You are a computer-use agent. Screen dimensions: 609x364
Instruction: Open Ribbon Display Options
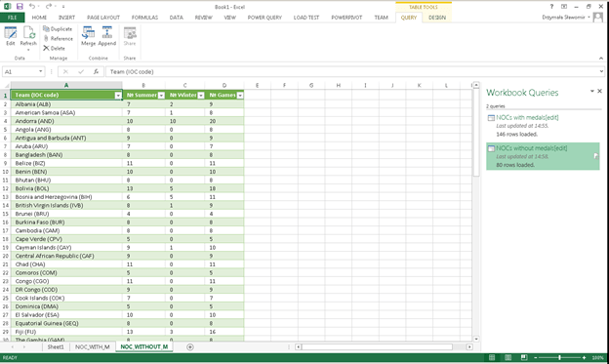[564, 6]
